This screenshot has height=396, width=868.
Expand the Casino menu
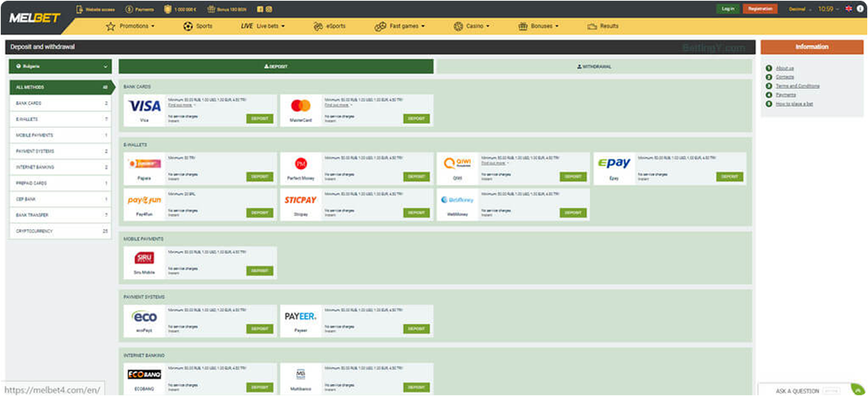[x=488, y=26]
